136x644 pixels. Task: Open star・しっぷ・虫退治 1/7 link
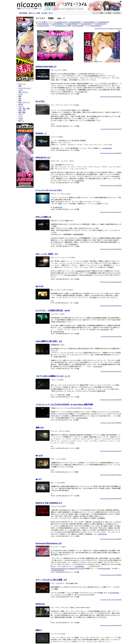[47, 254]
